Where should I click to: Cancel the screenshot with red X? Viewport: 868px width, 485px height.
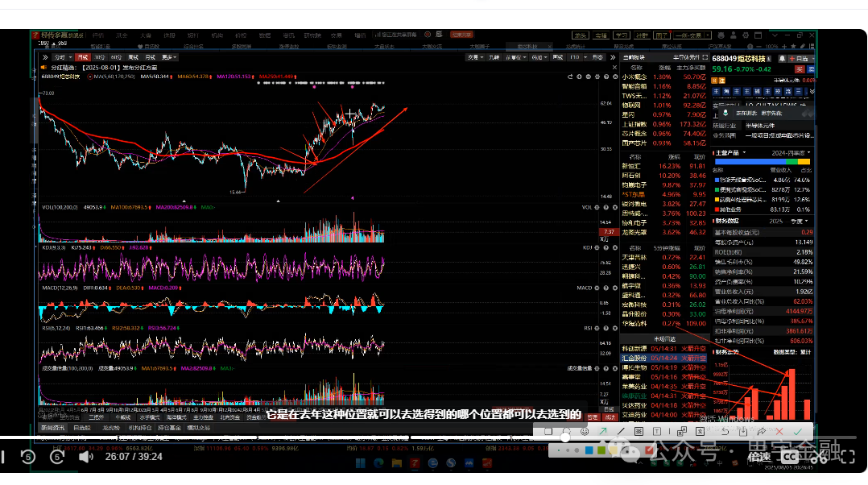pyautogui.click(x=779, y=431)
